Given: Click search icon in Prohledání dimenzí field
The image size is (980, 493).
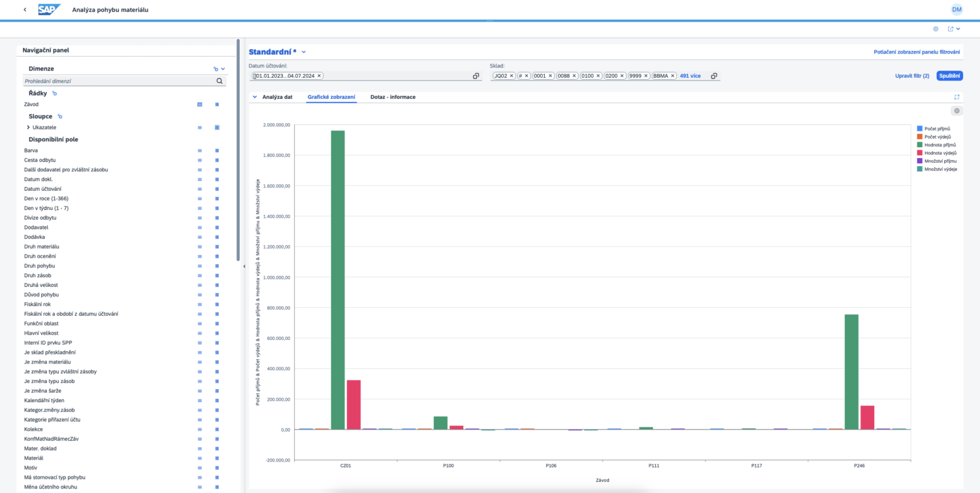Looking at the screenshot, I should [x=220, y=81].
